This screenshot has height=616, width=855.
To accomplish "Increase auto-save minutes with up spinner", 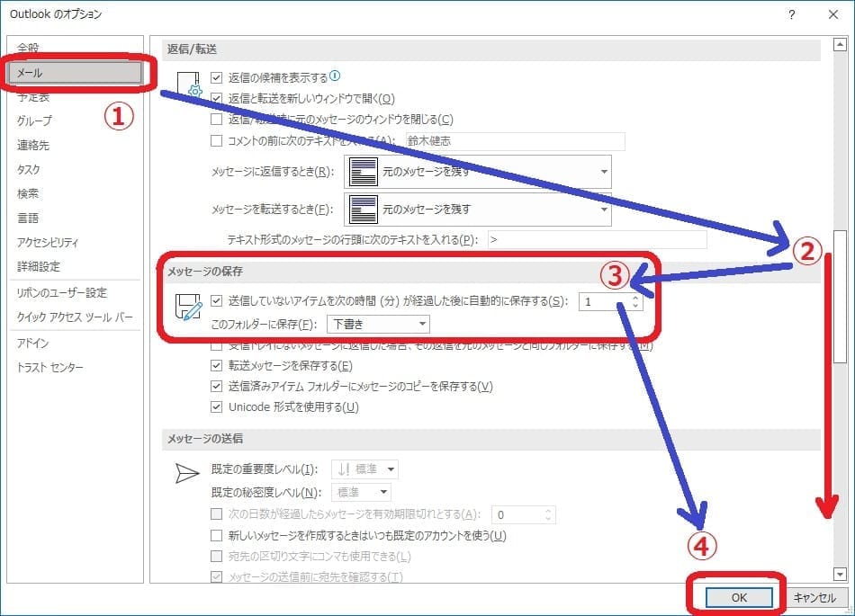I will pos(635,298).
